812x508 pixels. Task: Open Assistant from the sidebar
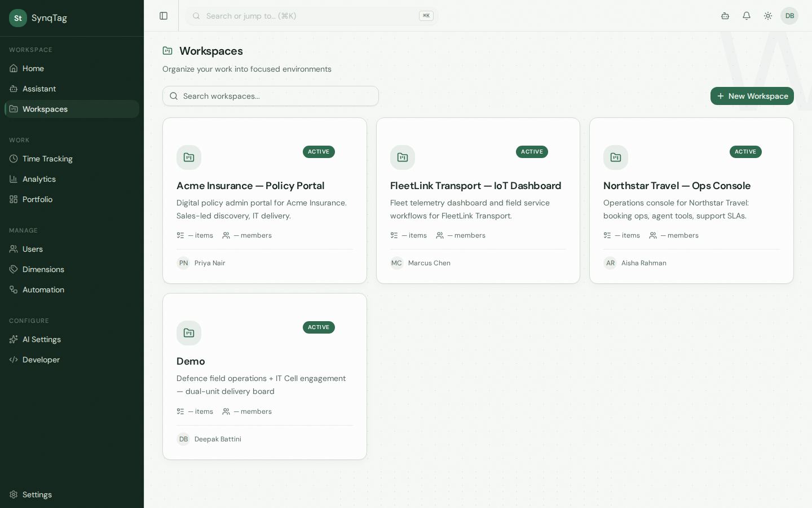[x=72, y=89]
